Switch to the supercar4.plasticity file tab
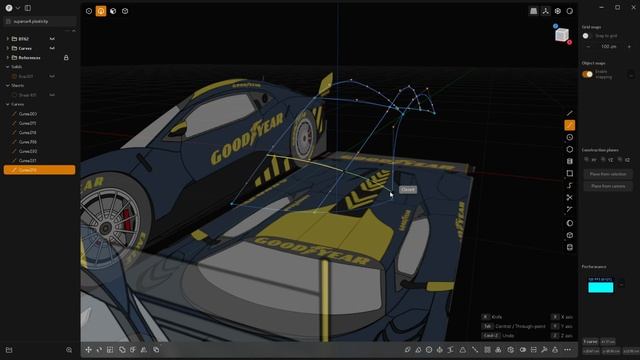640x360 pixels. click(x=40, y=21)
